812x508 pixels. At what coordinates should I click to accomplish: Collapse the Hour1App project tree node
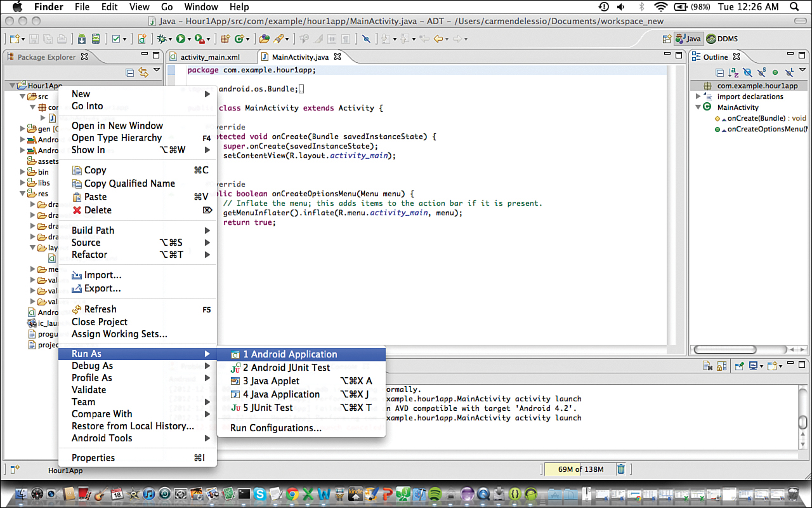pyautogui.click(x=12, y=86)
